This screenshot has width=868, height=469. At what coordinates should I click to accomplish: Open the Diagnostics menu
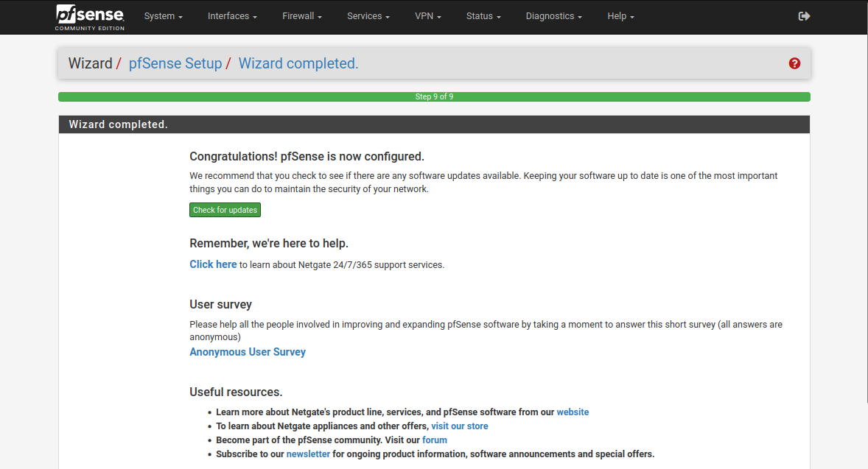(x=553, y=16)
